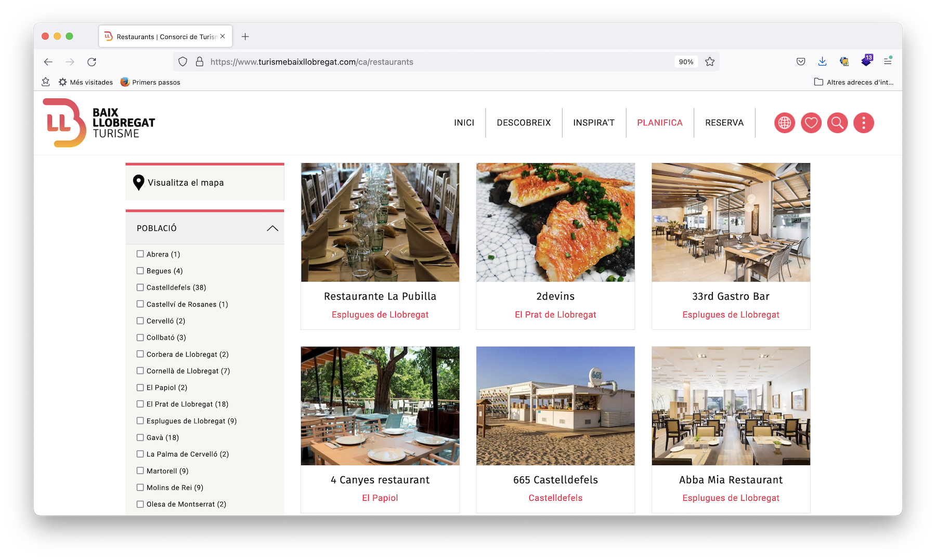
Task: Open the DESCOBREIX navigation menu
Action: [x=524, y=123]
